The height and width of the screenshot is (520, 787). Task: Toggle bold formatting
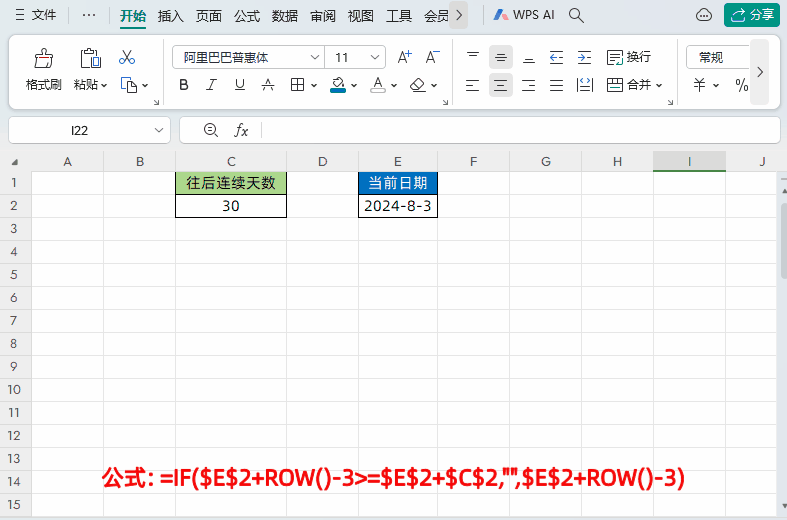(x=184, y=85)
